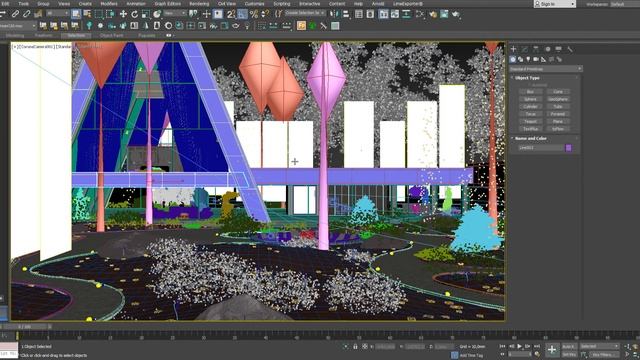The image size is (640, 360).
Task: Open Select by Name tool
Action: pos(87,14)
